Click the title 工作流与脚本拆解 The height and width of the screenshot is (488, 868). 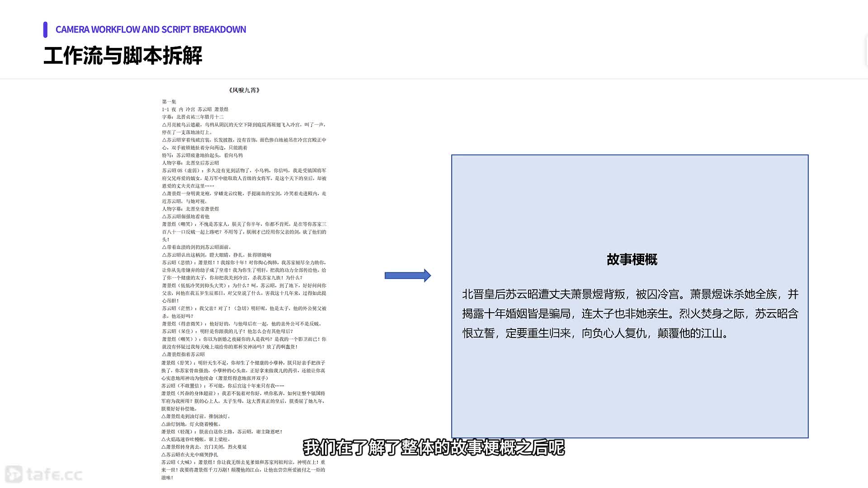click(123, 56)
